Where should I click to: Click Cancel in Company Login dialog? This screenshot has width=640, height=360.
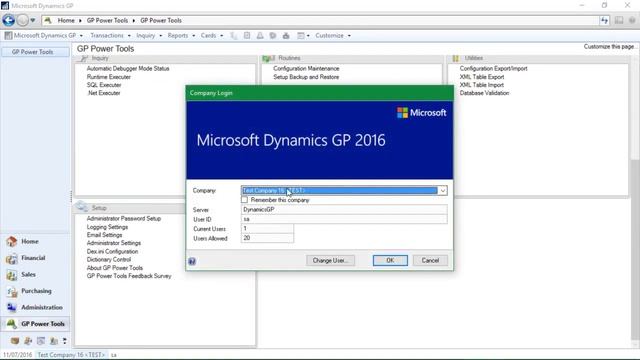click(x=430, y=260)
